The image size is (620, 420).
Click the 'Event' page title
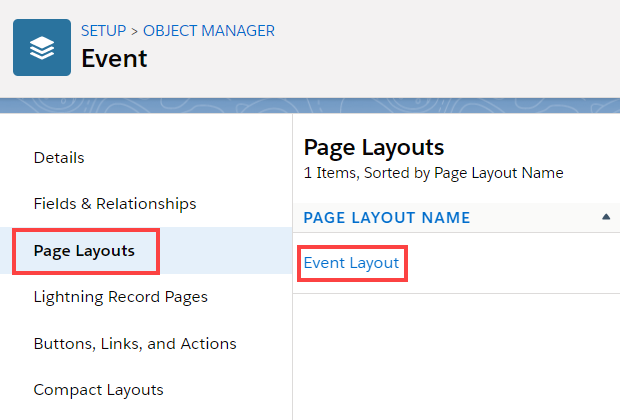pos(114,59)
